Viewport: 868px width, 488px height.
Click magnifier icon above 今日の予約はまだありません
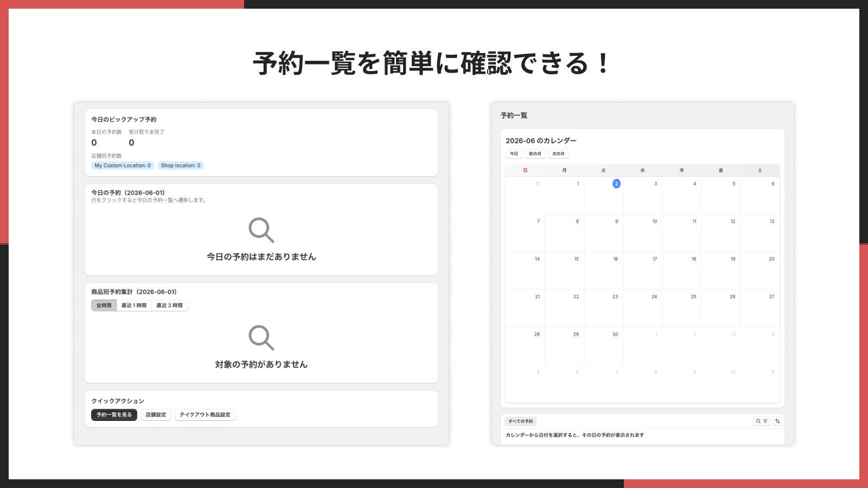261,230
